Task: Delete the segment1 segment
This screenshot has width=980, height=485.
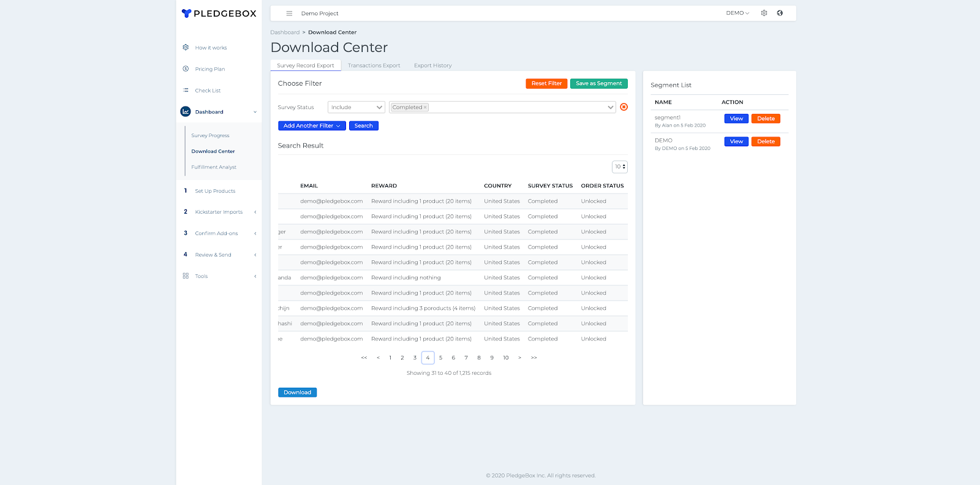Action: click(766, 119)
